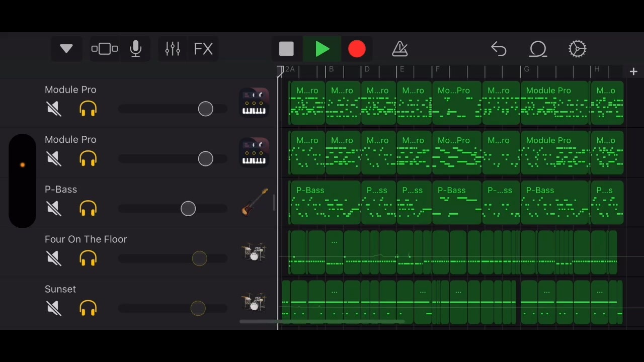Toggle the metronome icon

(400, 49)
